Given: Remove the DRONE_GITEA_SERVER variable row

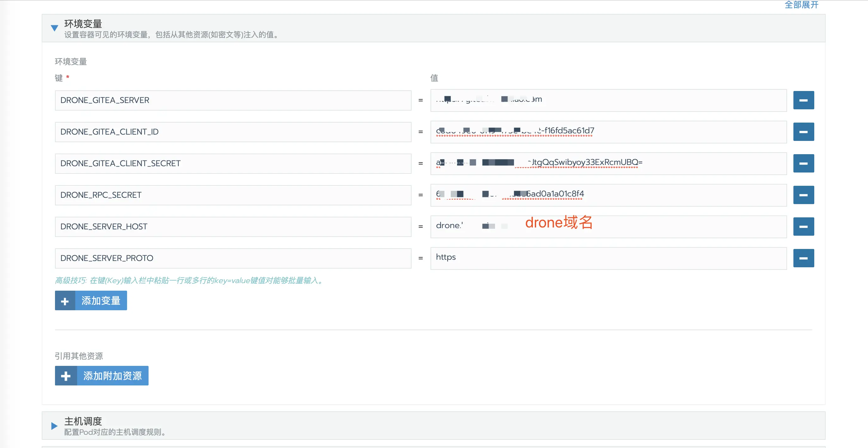Looking at the screenshot, I should pyautogui.click(x=803, y=100).
